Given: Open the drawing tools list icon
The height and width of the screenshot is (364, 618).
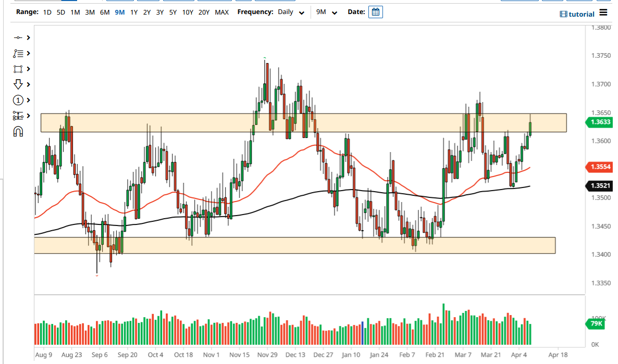Looking at the screenshot, I should click(18, 53).
